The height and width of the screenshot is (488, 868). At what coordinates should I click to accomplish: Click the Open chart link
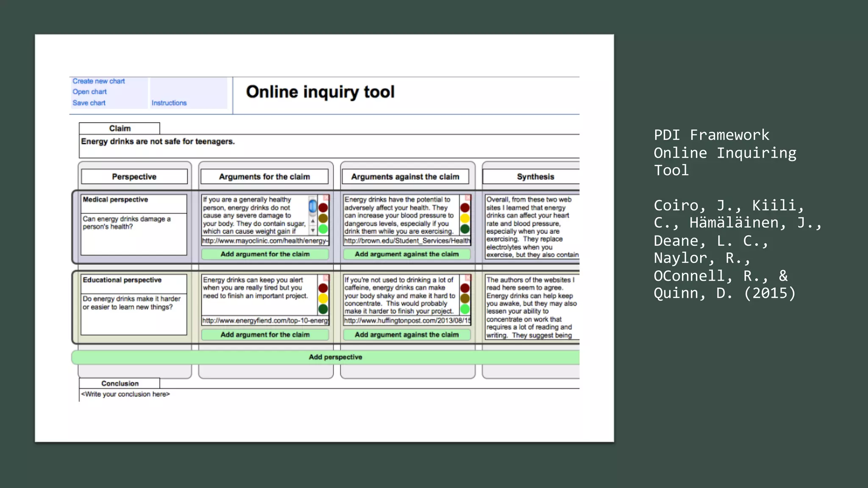89,91
